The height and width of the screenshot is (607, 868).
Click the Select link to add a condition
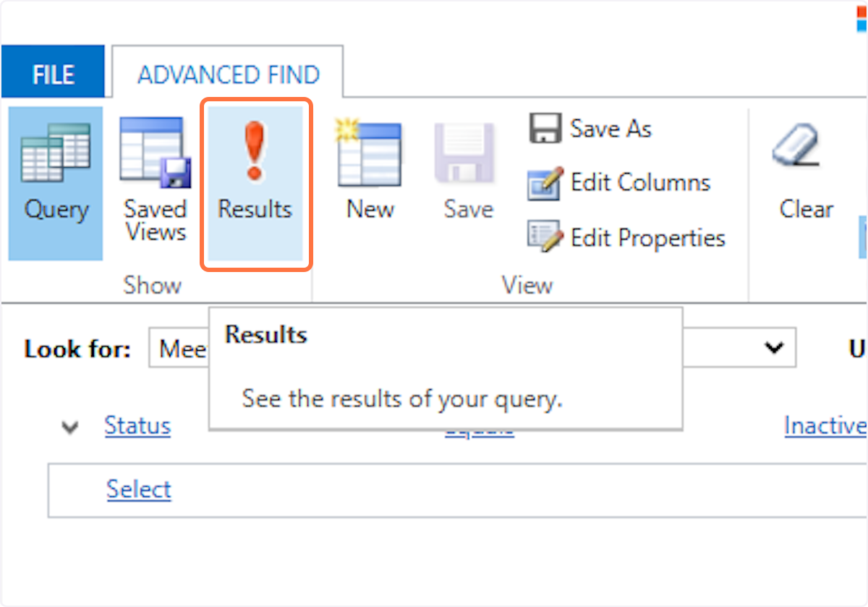point(139,490)
